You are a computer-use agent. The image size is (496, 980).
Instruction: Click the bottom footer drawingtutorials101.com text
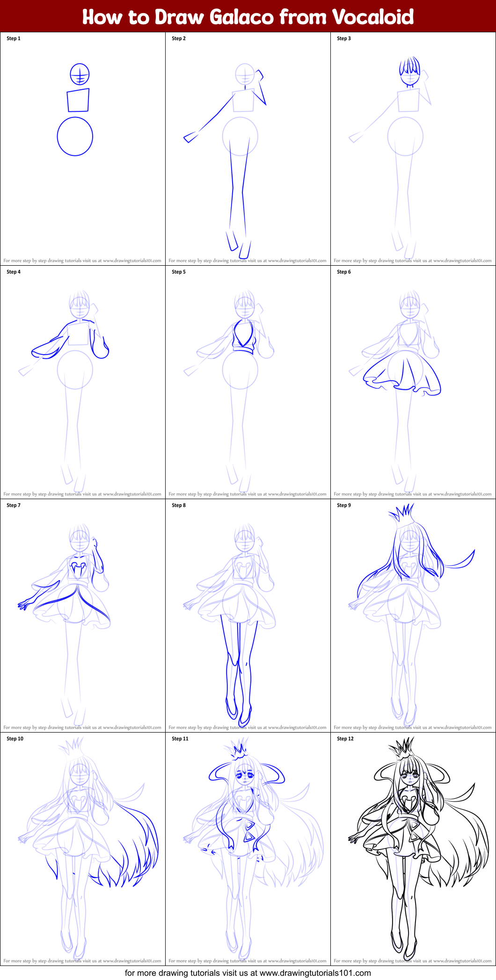point(248,973)
